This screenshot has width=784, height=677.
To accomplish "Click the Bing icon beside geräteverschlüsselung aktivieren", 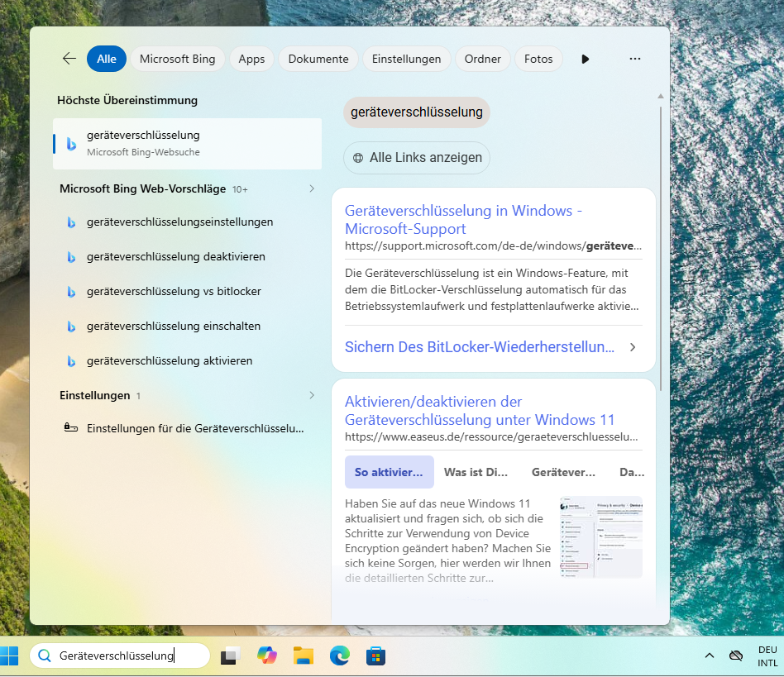I will (71, 361).
